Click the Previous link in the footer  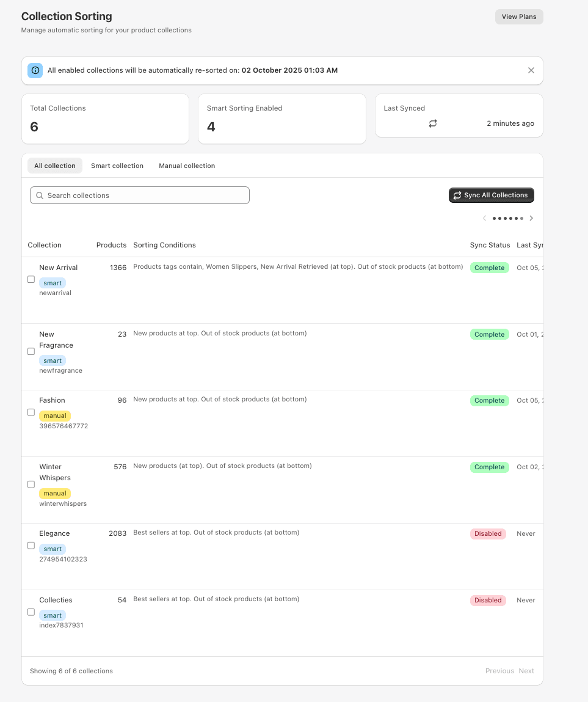pos(499,670)
